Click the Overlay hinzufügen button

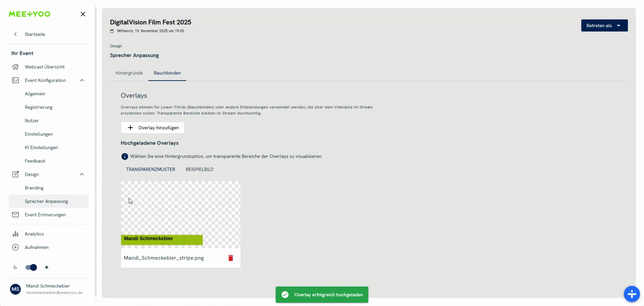[x=153, y=128]
